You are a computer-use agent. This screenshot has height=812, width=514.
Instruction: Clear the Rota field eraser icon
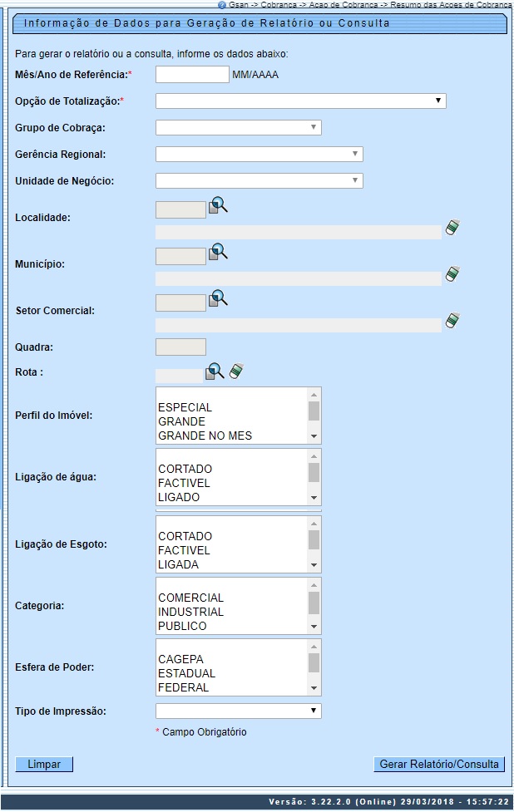tap(235, 372)
